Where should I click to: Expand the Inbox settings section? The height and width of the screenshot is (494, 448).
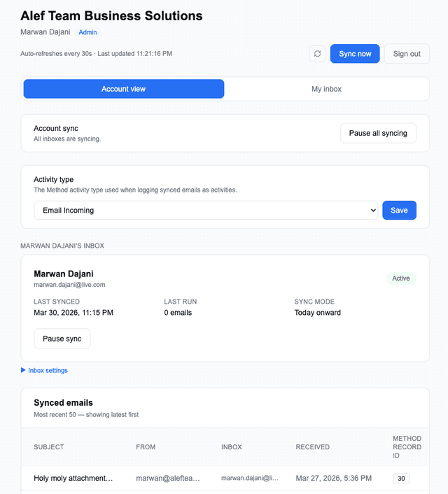tap(48, 370)
